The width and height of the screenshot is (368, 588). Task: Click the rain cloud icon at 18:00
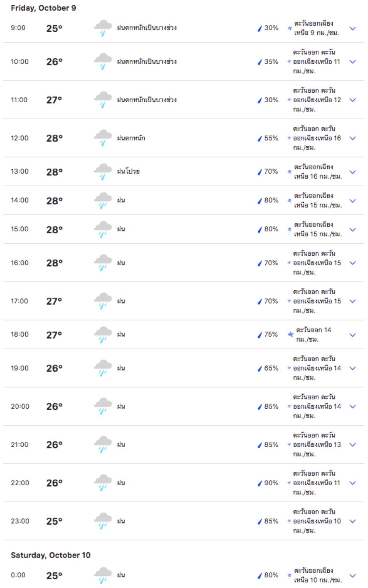coord(103,335)
